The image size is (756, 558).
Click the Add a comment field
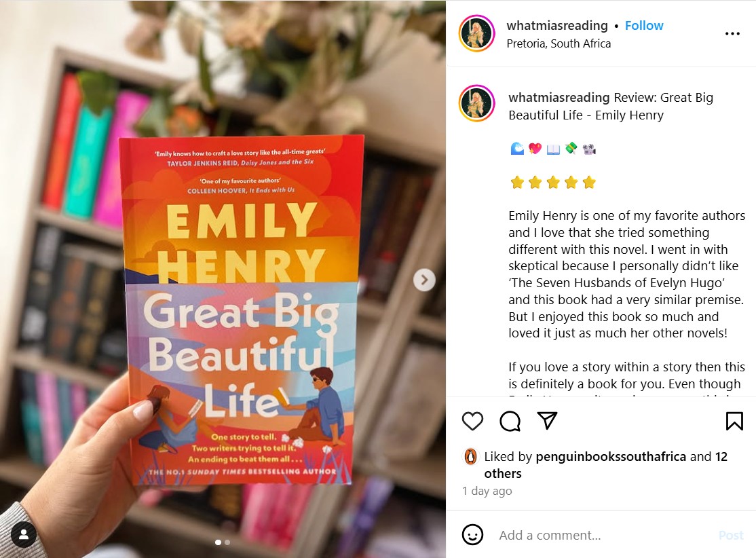click(603, 535)
